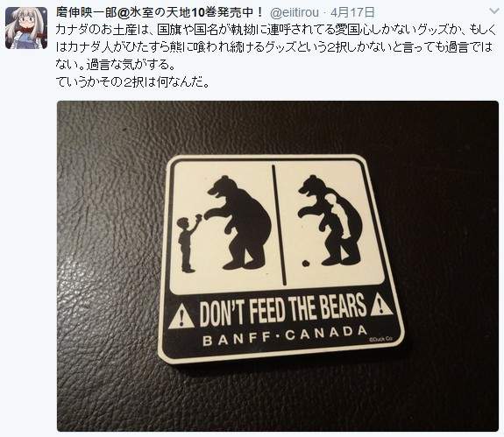Open tweet permalink via 4月17日 date

point(352,12)
